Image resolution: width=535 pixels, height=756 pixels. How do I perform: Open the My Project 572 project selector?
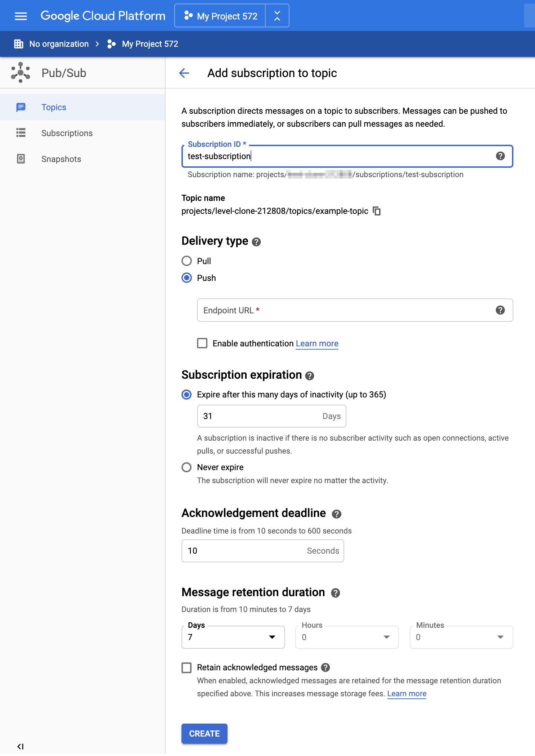[220, 16]
